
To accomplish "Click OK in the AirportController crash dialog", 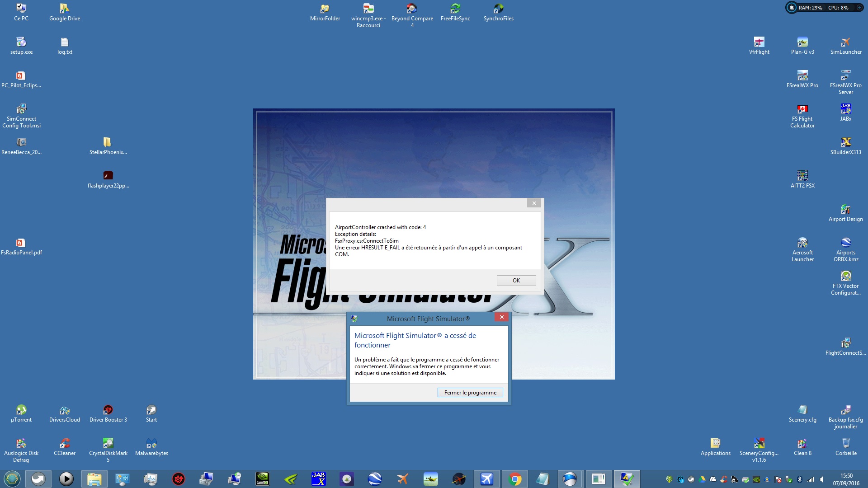I will [516, 281].
